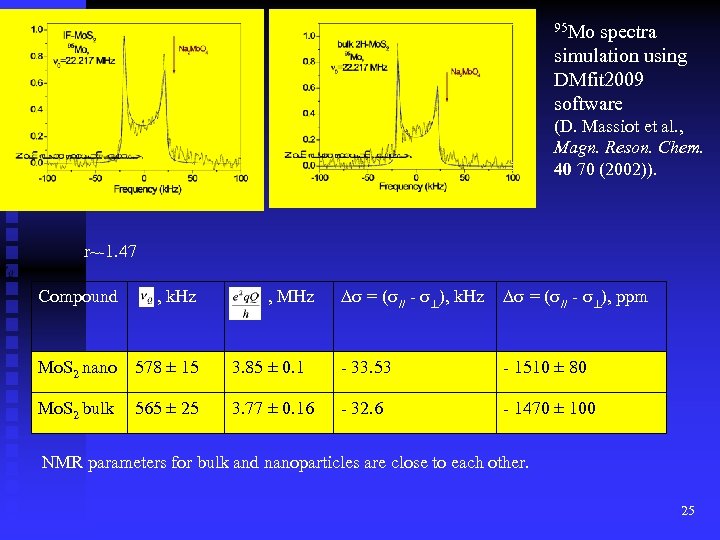Click the IF-MoS2 spectrum chart
Viewport: 720px width, 540px height.
click(132, 110)
